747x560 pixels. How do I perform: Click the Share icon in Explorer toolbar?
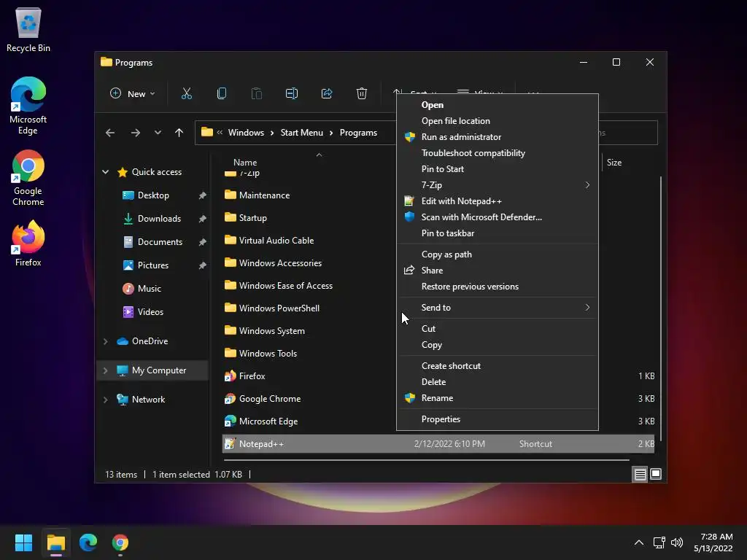point(327,93)
